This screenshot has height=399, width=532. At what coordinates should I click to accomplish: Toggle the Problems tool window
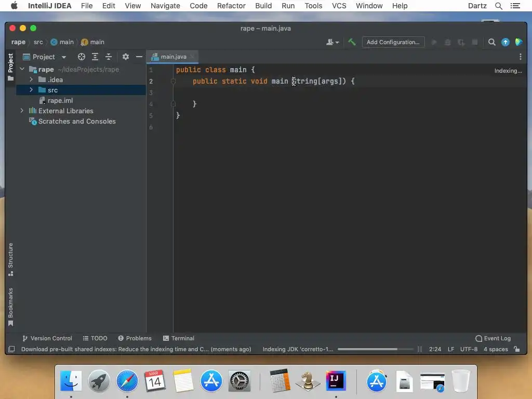(135, 338)
